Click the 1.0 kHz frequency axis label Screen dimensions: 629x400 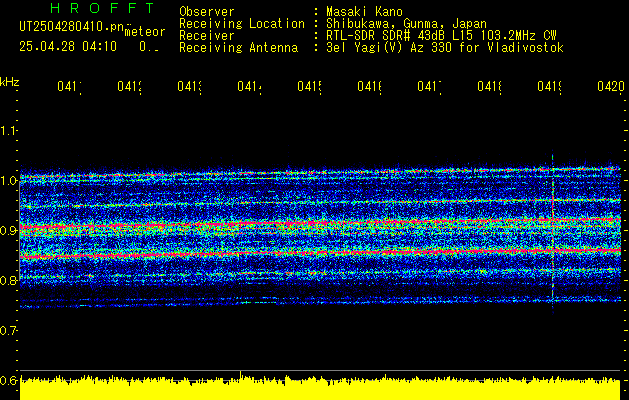pyautogui.click(x=8, y=180)
